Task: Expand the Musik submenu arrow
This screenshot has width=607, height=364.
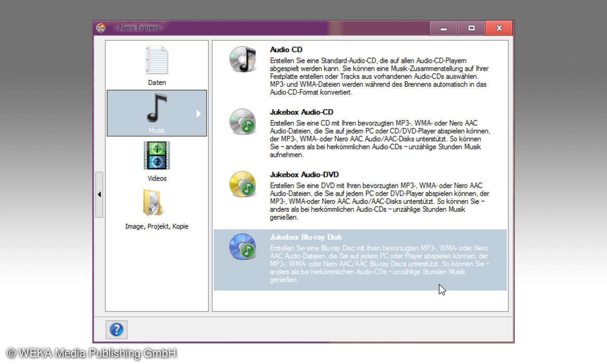Action: pos(199,114)
